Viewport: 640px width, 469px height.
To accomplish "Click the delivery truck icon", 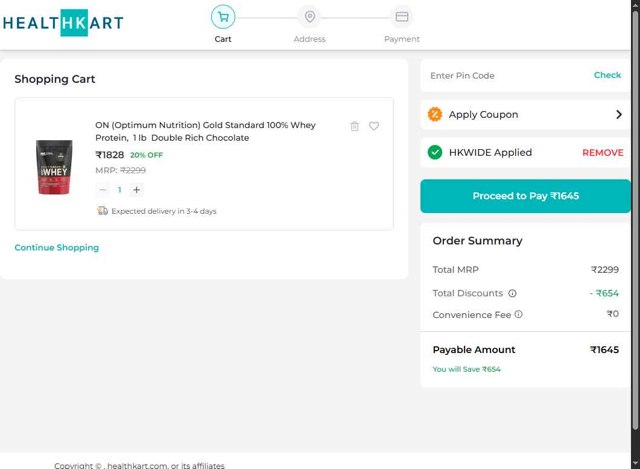I will tap(102, 211).
